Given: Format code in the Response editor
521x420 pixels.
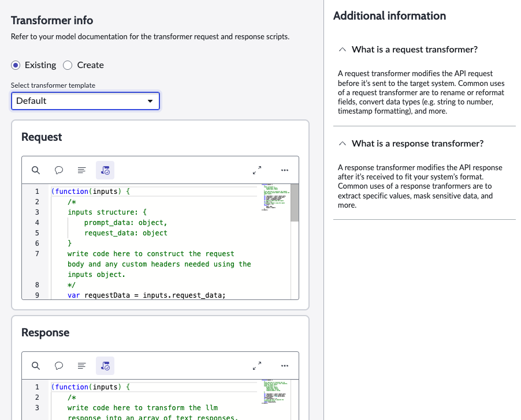Looking at the screenshot, I should point(82,366).
